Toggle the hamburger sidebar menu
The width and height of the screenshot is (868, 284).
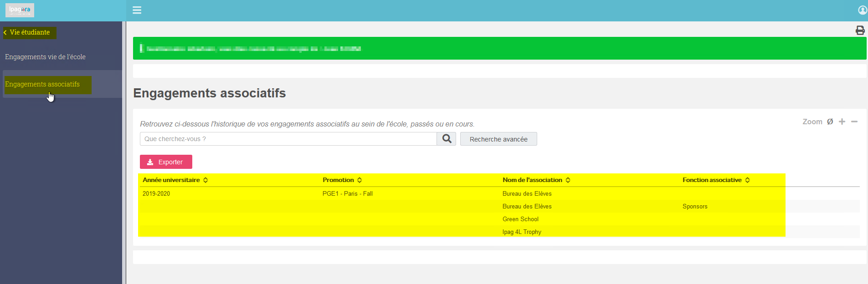coord(137,10)
